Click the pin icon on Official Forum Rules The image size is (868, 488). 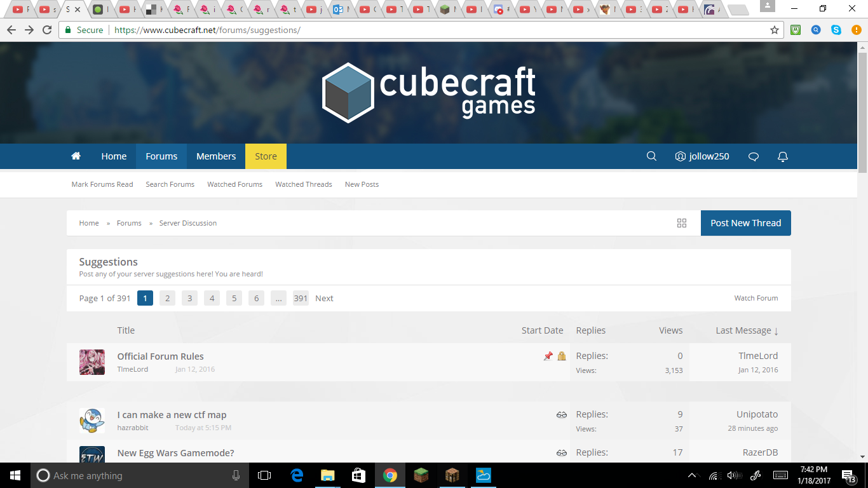coord(548,356)
